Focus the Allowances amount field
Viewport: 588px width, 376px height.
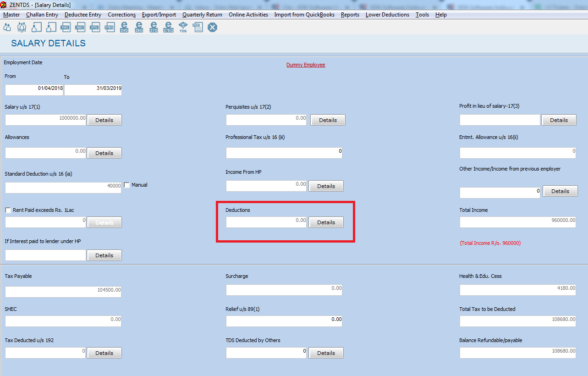coord(46,153)
